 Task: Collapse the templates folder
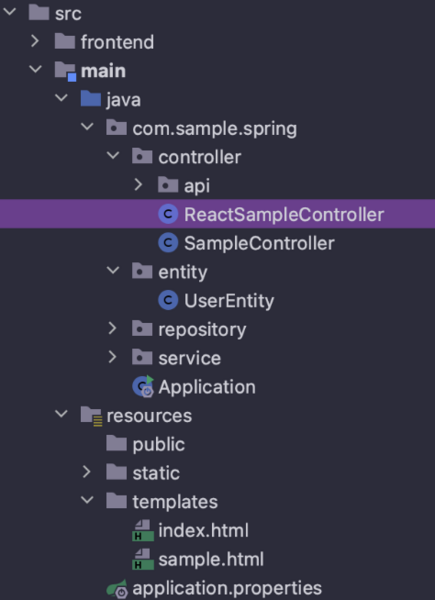(88, 500)
